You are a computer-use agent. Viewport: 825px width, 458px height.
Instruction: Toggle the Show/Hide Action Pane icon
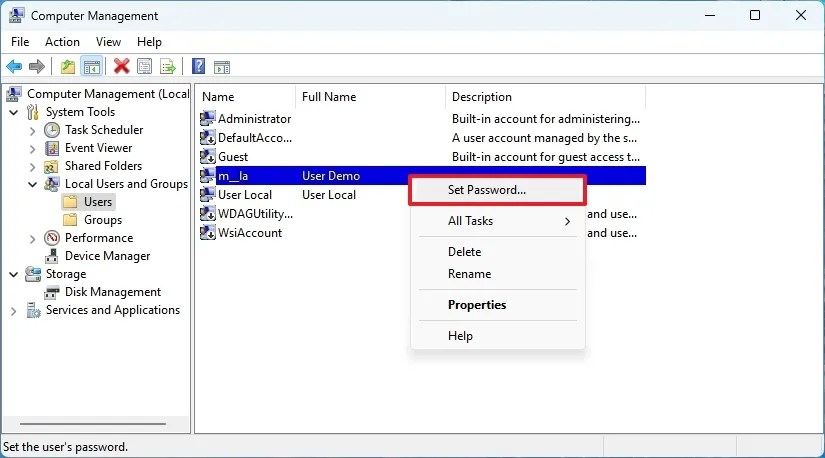222,67
